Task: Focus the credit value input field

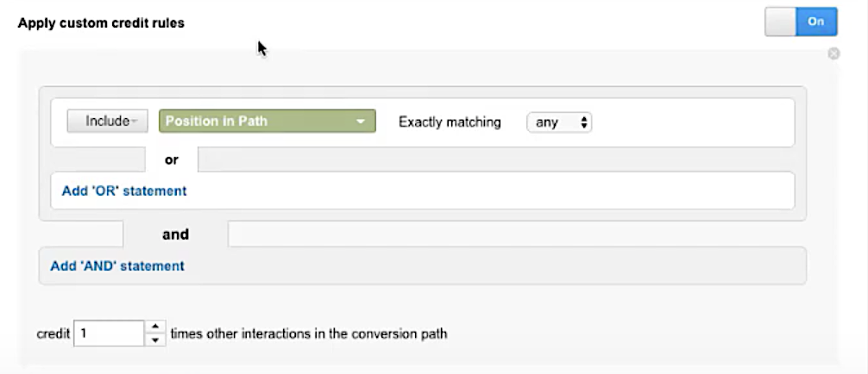Action: 109,333
